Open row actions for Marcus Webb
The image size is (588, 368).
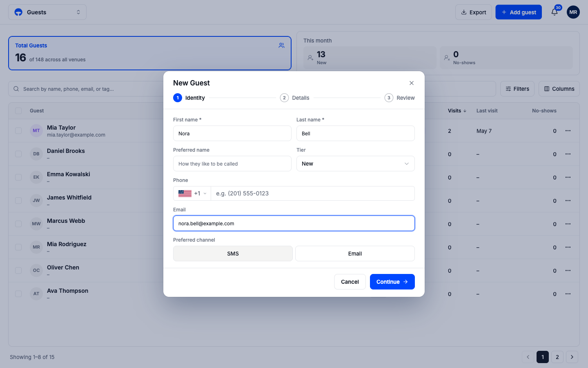568,224
